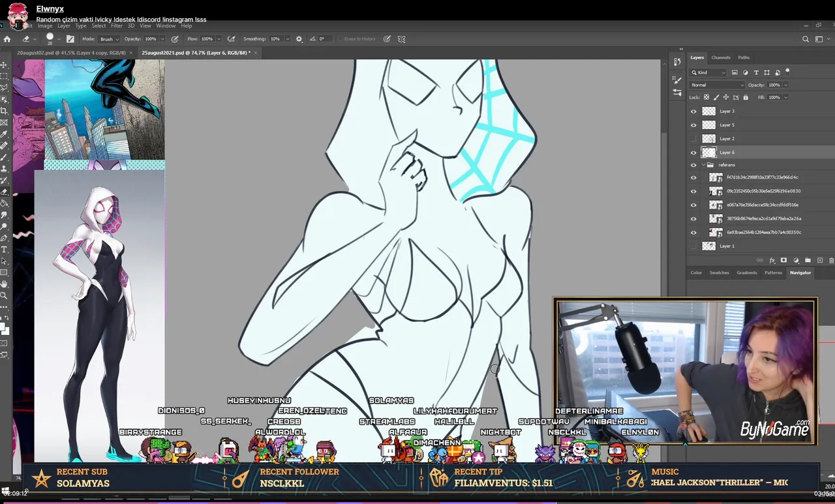Open smoothing options gear
Screen dimensions: 835x504
pyautogui.click(x=299, y=39)
